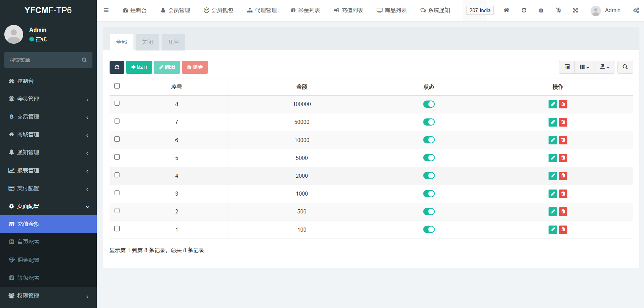Toggle table card view icon
644x308 pixels.
pyautogui.click(x=567, y=67)
